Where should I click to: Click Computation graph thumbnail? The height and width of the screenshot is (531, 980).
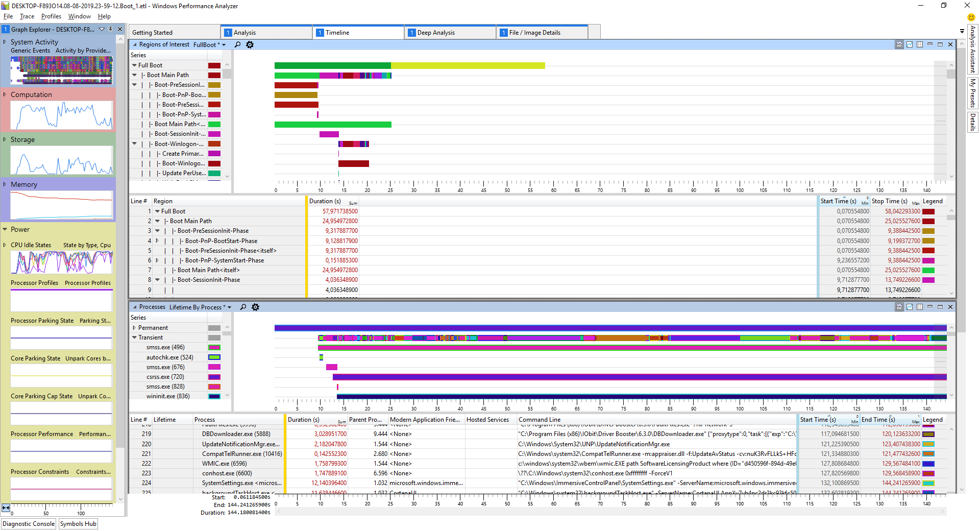tap(62, 115)
